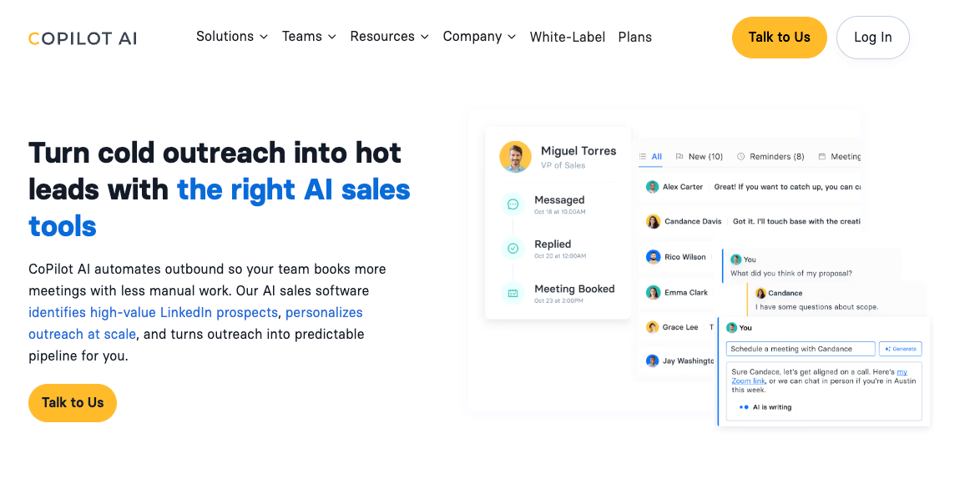Open the Company dropdown menu
Viewport: 980px width, 484px height.
pyautogui.click(x=479, y=37)
